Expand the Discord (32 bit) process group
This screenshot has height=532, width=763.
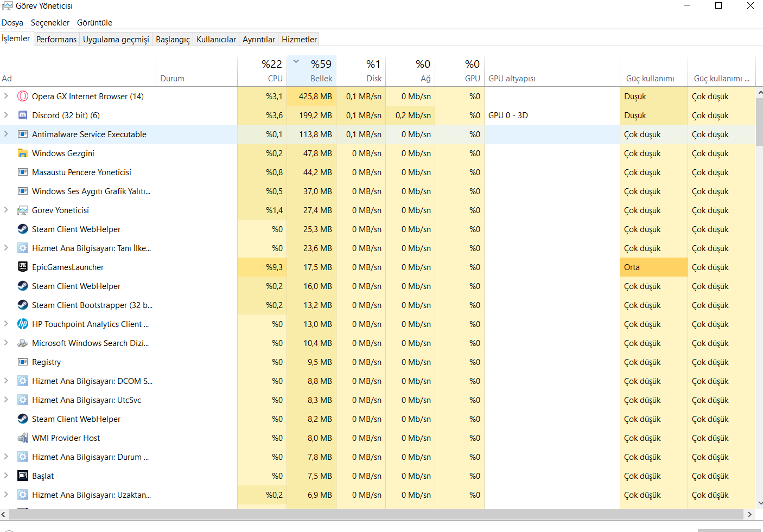[x=6, y=116]
